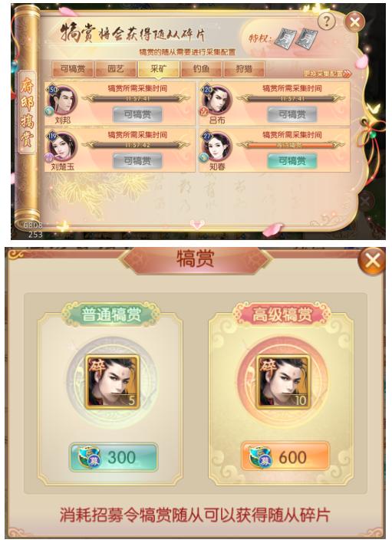
Task: Tap the first monthly privilege card icon
Action: point(286,38)
